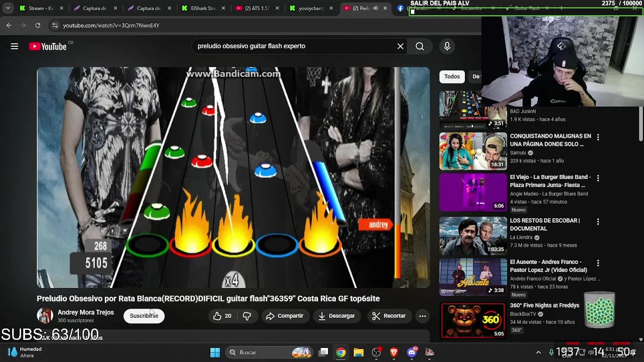Open the BAD JuninN video thumbnail

point(473,109)
